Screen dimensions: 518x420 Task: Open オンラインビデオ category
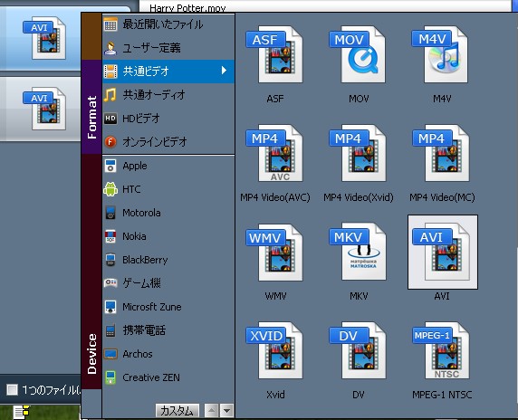click(168, 142)
